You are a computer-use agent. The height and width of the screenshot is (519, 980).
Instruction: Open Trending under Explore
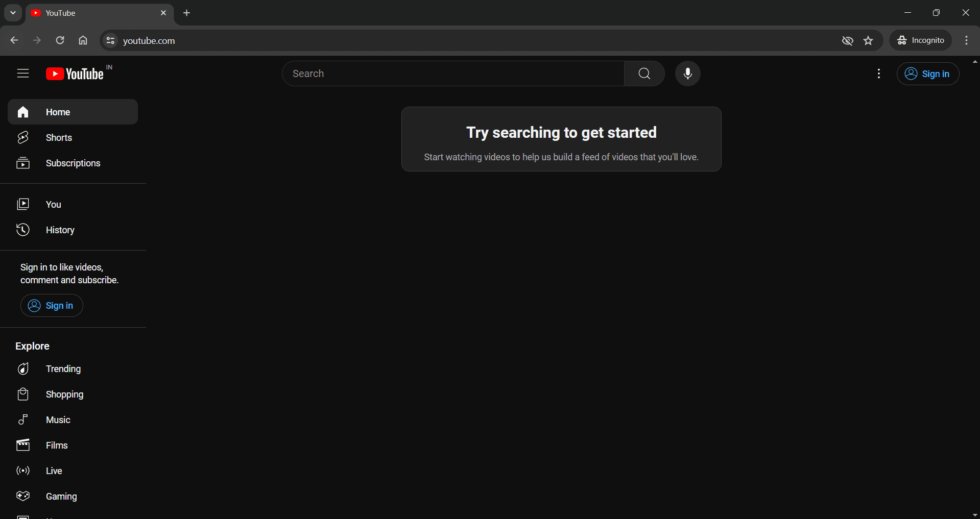(73, 369)
